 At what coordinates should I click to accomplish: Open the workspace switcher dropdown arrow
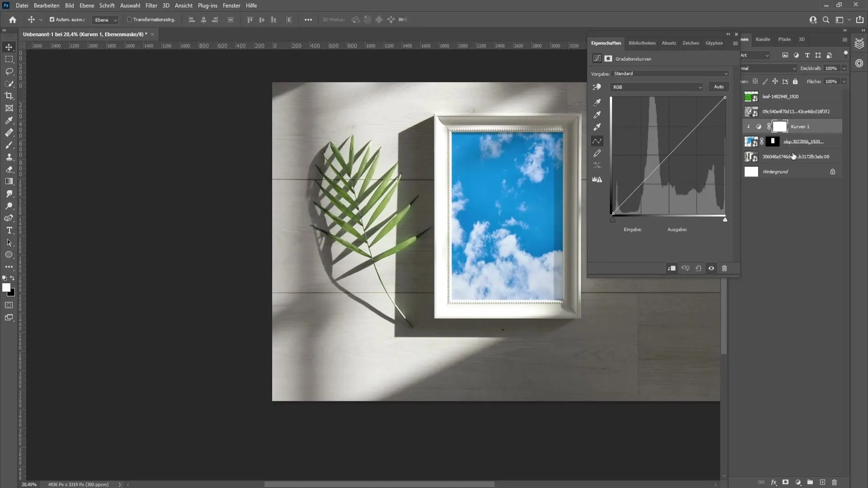(849, 20)
